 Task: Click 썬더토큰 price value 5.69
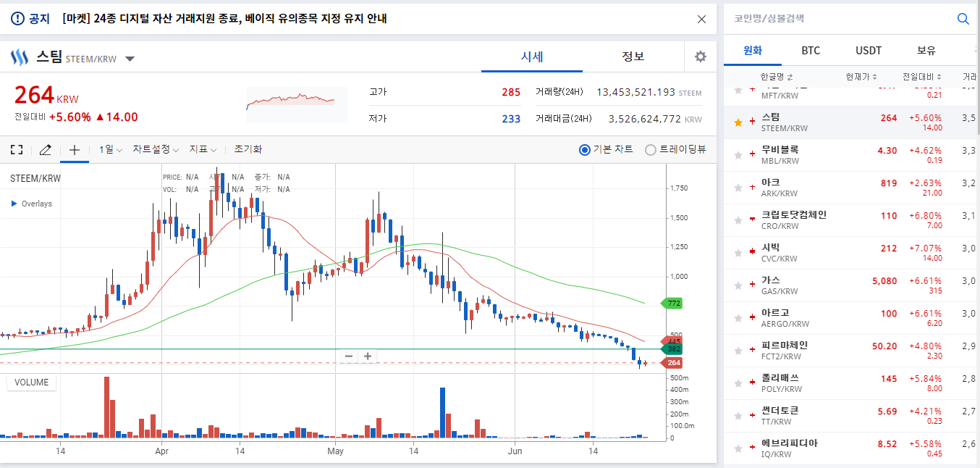(887, 411)
